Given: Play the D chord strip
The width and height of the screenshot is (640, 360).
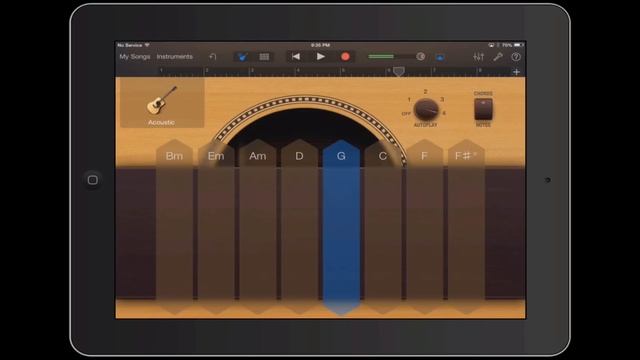Looking at the screenshot, I should pos(299,227).
